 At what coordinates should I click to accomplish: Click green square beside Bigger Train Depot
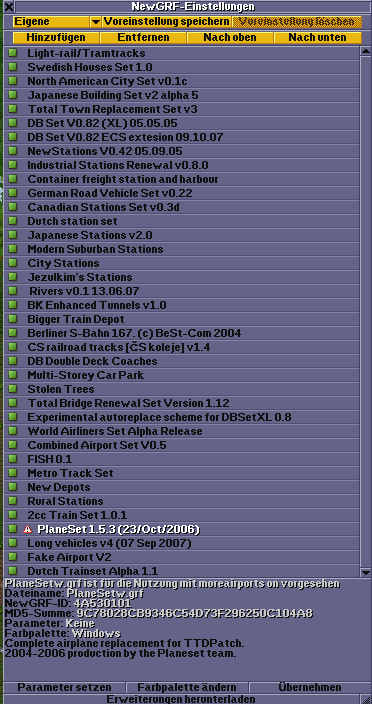[x=13, y=319]
